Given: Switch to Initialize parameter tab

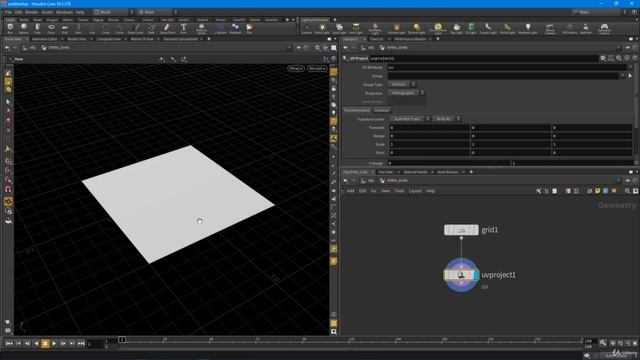Looking at the screenshot, I should (382, 110).
